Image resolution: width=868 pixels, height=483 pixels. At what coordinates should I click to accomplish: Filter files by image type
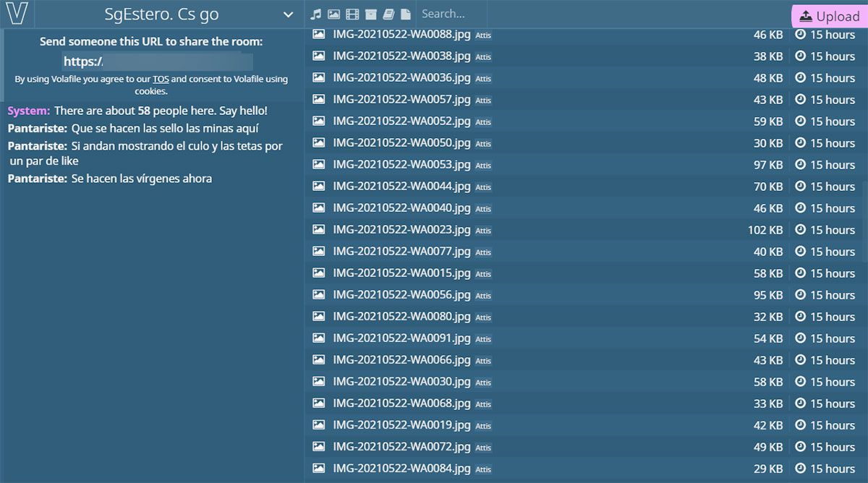[x=333, y=14]
